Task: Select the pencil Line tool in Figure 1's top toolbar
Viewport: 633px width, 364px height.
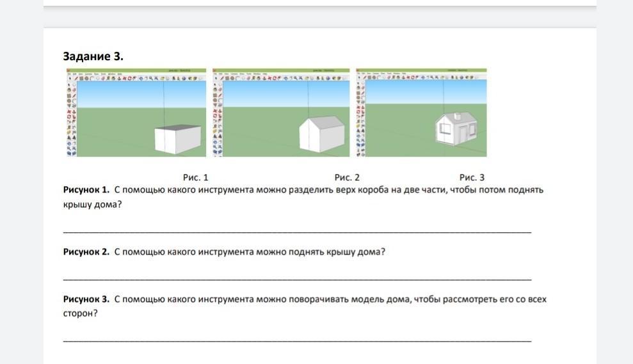Action: pos(76,78)
